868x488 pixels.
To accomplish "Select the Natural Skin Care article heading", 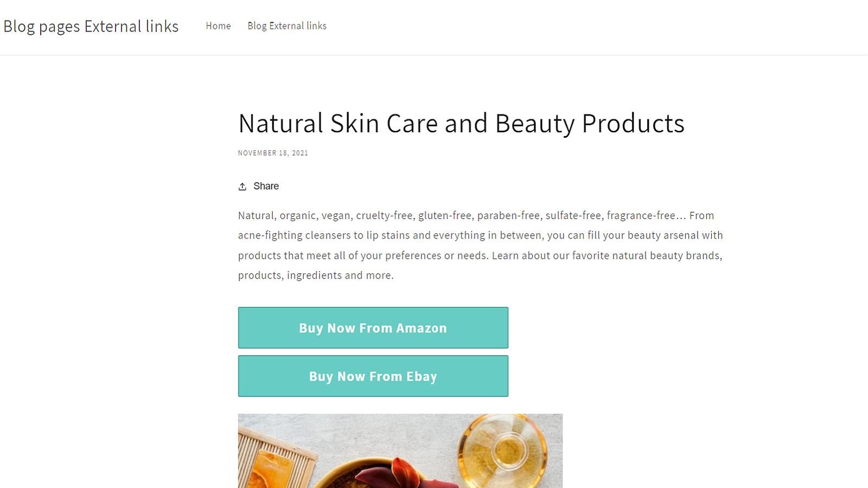I will click(461, 124).
